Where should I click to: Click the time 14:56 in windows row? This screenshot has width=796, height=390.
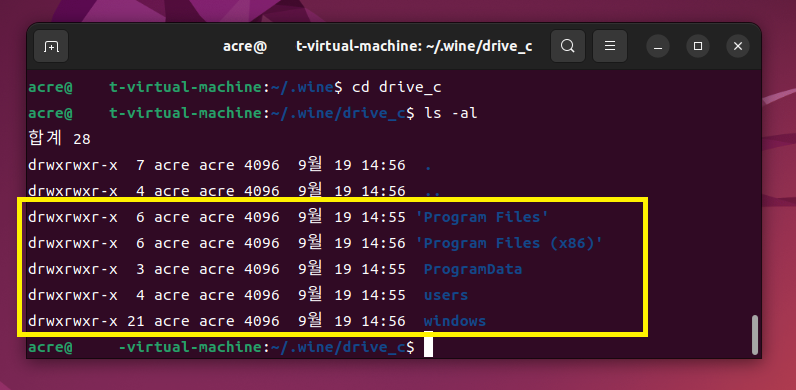tap(383, 321)
